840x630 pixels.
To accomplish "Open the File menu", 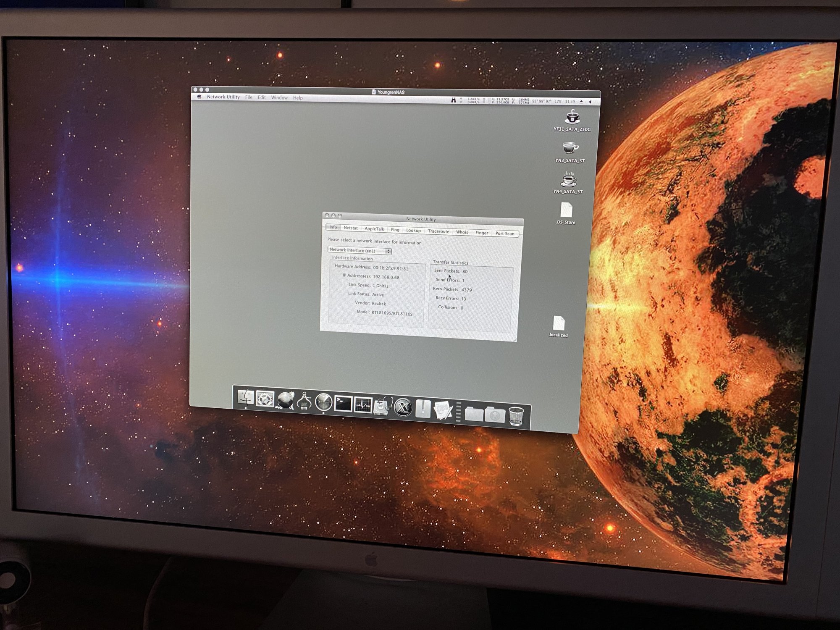I will pos(249,97).
